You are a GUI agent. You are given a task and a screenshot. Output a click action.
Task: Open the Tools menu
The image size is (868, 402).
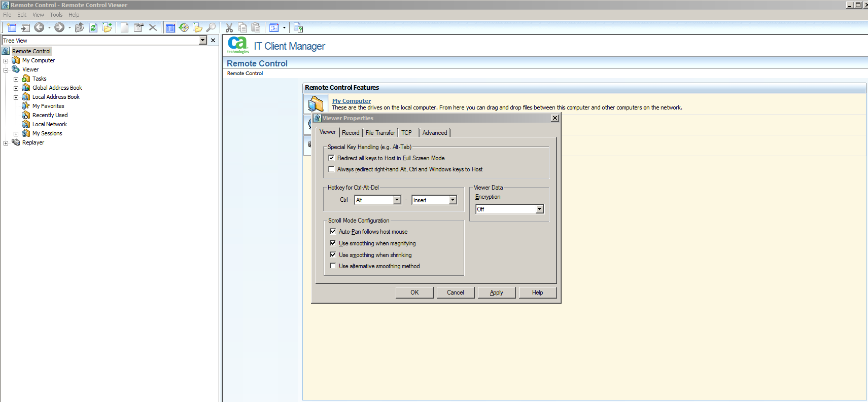56,15
